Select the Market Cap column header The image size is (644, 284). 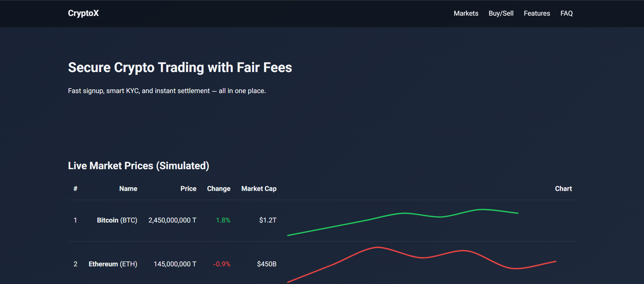pos(259,189)
